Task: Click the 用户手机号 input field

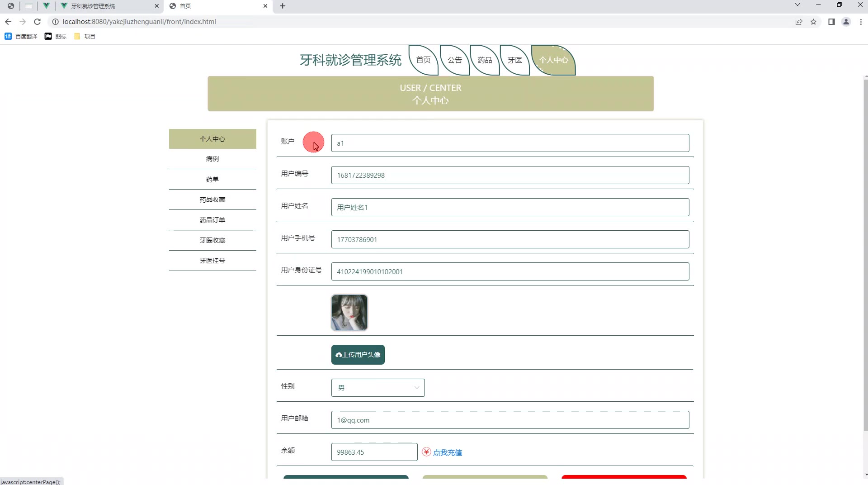Action: [510, 239]
